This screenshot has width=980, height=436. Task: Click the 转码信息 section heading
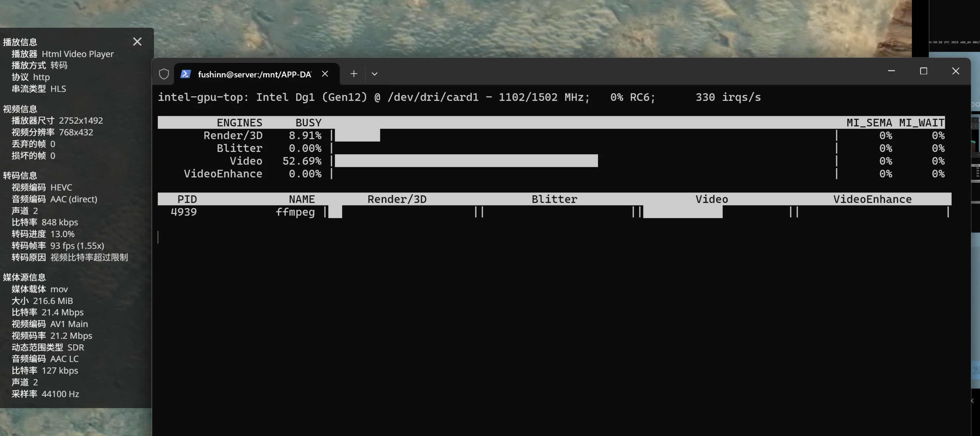[x=20, y=176]
